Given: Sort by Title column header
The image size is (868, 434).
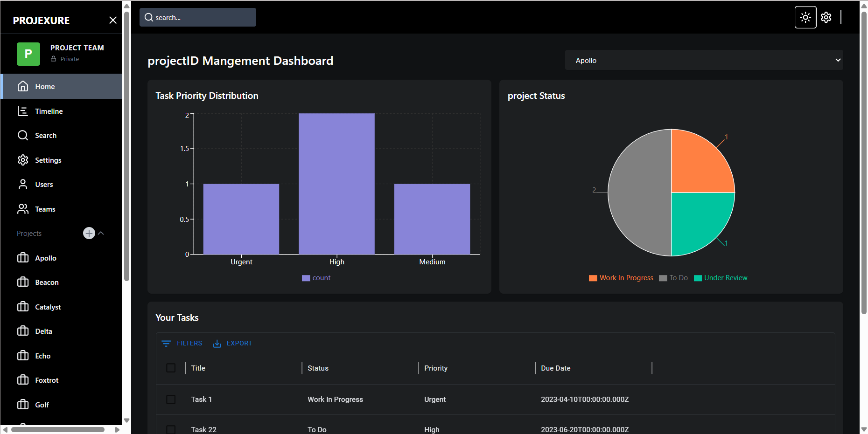Looking at the screenshot, I should pos(198,368).
